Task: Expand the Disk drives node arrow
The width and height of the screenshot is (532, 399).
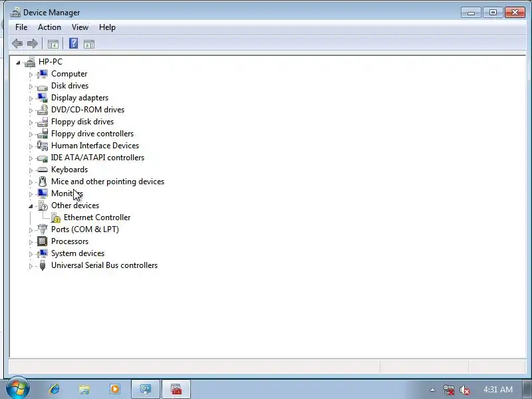Action: (x=31, y=86)
